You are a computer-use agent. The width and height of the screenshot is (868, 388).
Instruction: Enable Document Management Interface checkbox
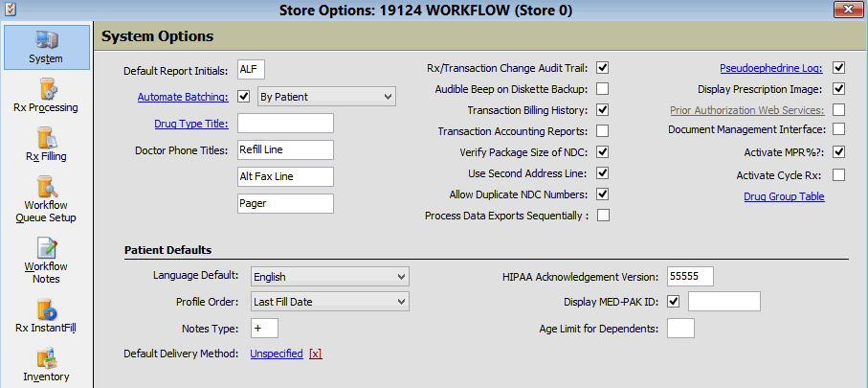click(838, 129)
